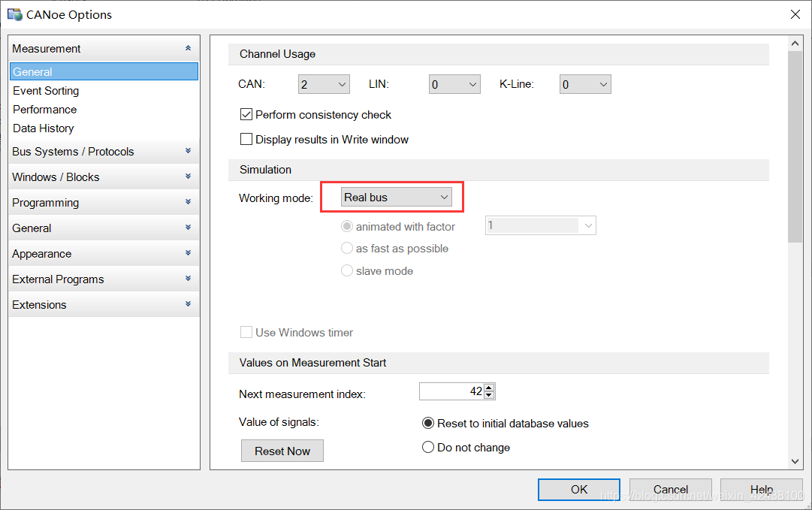Expand the Appearance section

104,253
